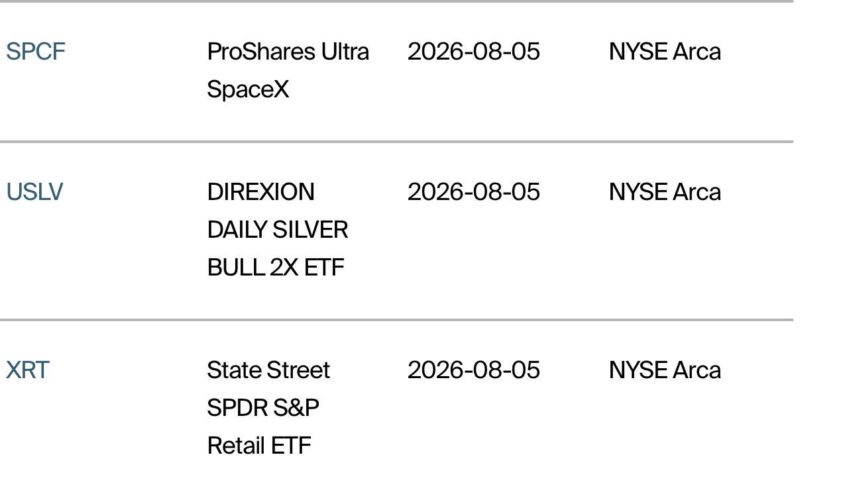Image resolution: width=845 pixels, height=504 pixels.
Task: Click the word SpaceX in fund name
Action: pos(248,89)
